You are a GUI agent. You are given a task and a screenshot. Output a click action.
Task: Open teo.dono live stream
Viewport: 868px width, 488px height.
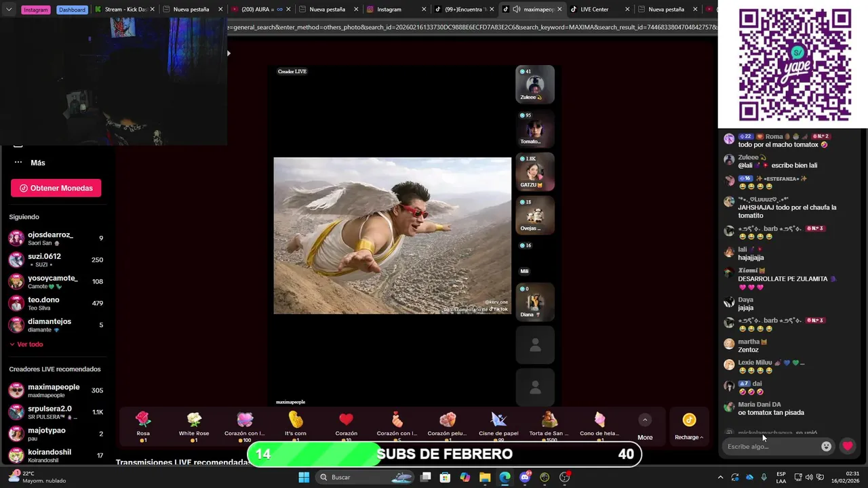[x=56, y=304]
